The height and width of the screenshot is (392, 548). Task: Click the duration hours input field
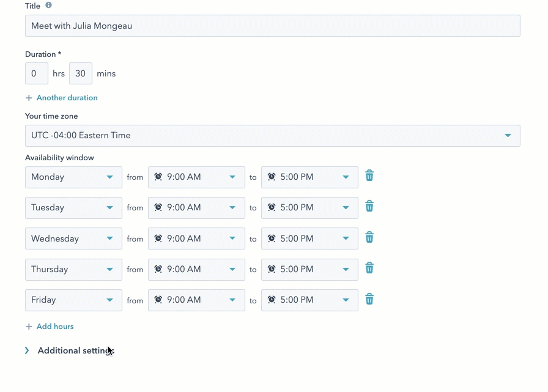tap(37, 73)
